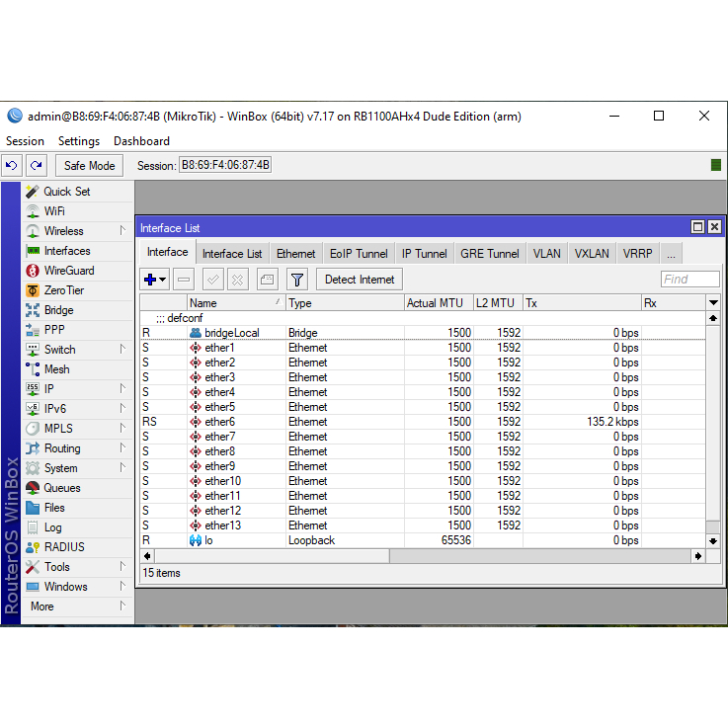Open the Bridge section in sidebar
Screen dimensions: 728x728
pos(58,310)
